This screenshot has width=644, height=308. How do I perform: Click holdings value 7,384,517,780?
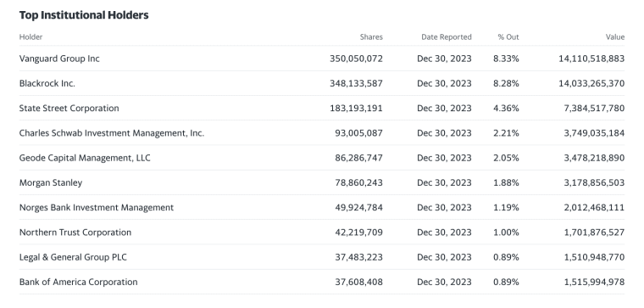tap(594, 108)
